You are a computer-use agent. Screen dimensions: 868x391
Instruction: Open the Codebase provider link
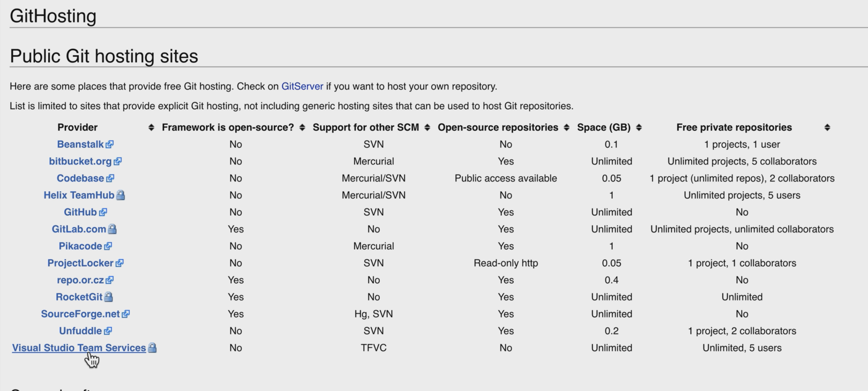point(80,178)
